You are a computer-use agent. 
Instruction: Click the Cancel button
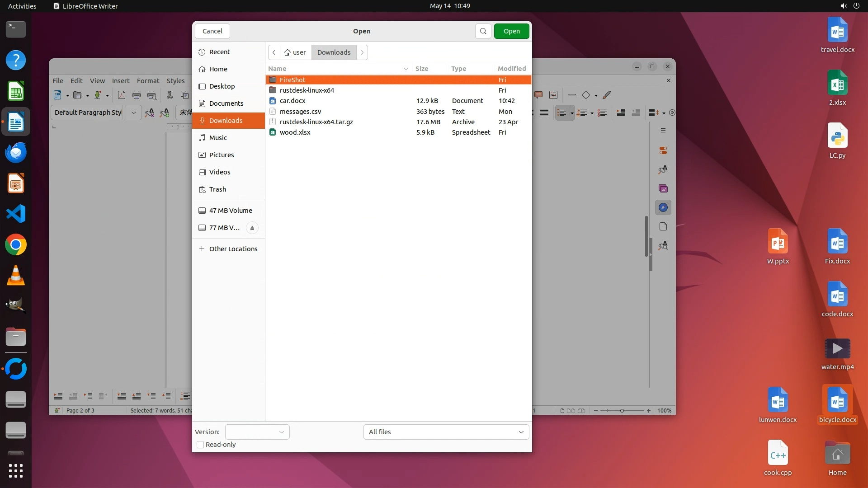coord(212,31)
